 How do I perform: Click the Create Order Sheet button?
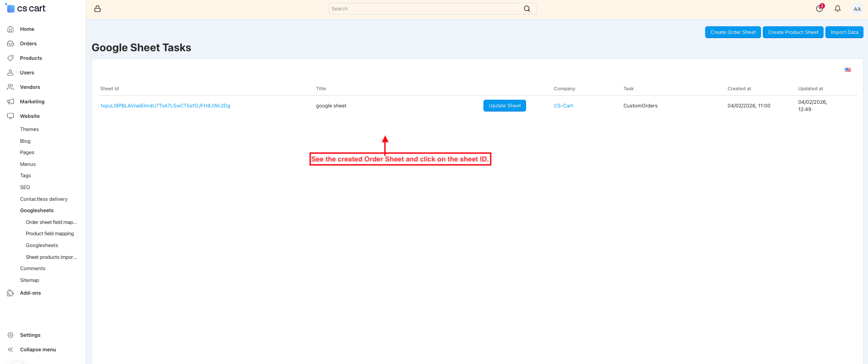733,32
